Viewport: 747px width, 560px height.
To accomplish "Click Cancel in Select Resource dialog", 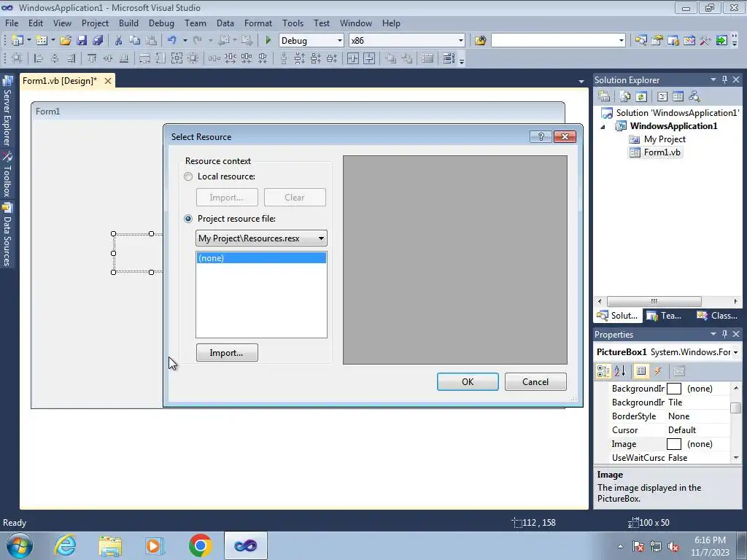I will pos(535,382).
